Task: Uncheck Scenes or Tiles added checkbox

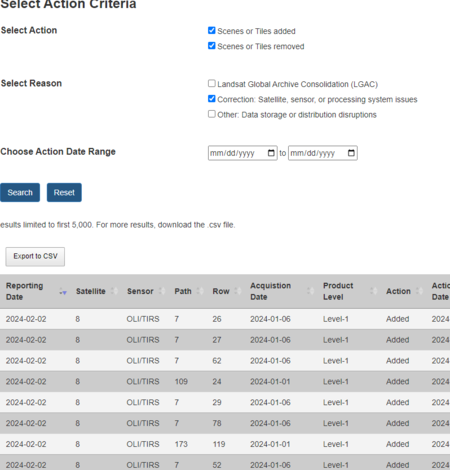Action: (212, 31)
